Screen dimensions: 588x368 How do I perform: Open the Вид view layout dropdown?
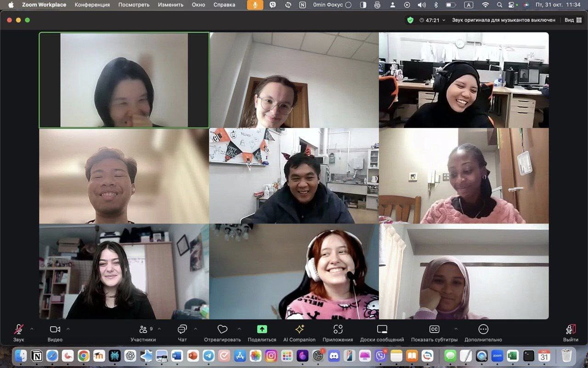(x=571, y=20)
